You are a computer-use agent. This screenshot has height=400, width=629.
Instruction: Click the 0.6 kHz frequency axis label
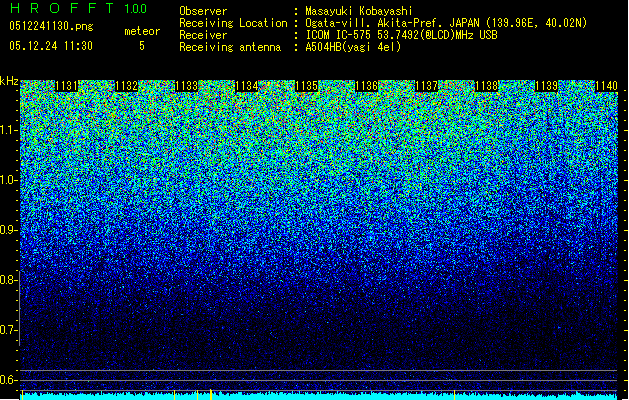click(x=7, y=380)
